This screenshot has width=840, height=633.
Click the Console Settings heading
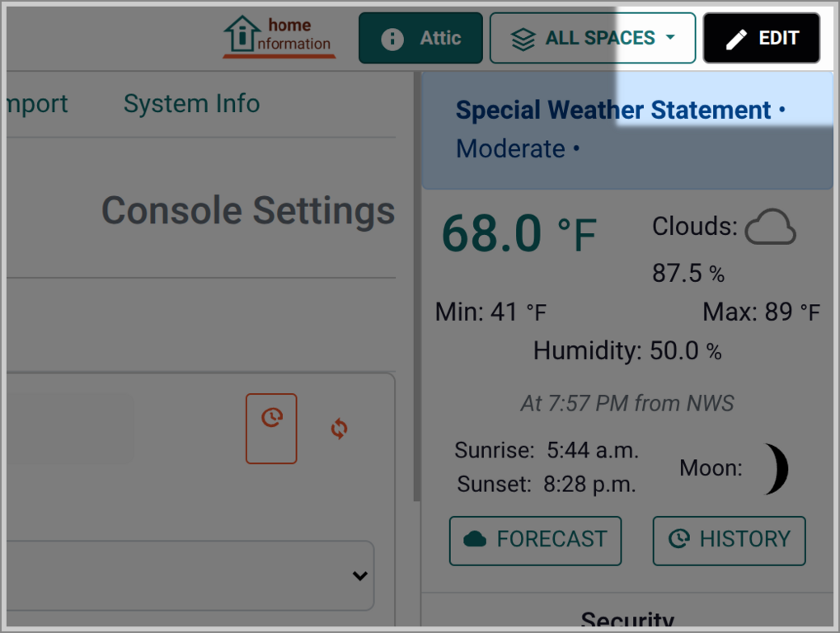pyautogui.click(x=248, y=210)
